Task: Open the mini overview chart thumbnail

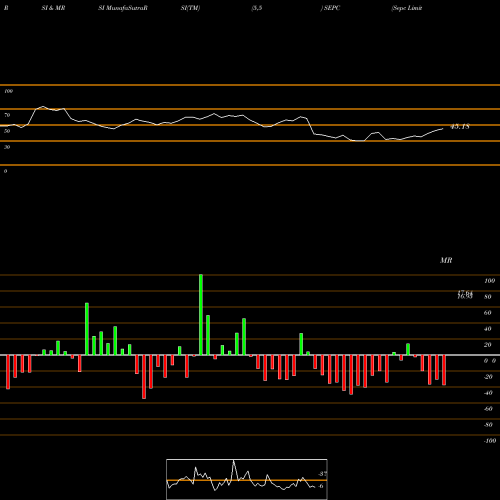Action: (x=247, y=479)
